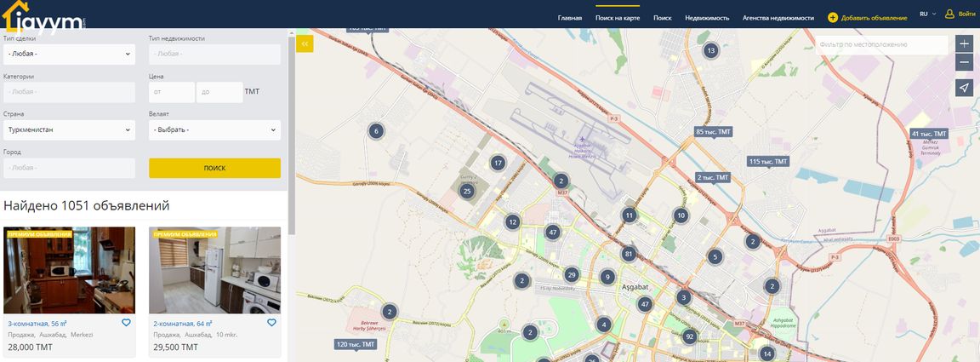Screen dimensions: 980x362
Task: Collapse the search panel with yellow arrows button
Action: point(305,44)
